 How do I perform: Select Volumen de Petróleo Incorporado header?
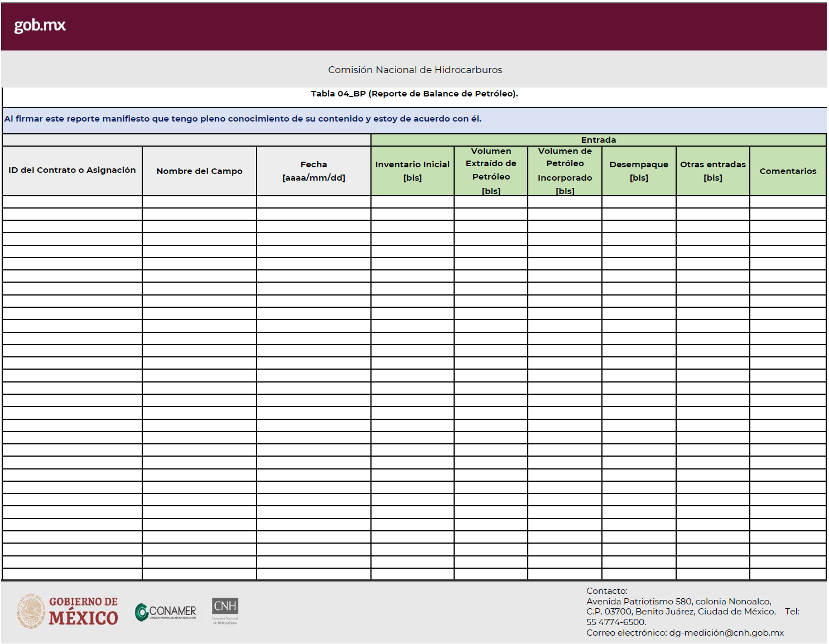(565, 171)
